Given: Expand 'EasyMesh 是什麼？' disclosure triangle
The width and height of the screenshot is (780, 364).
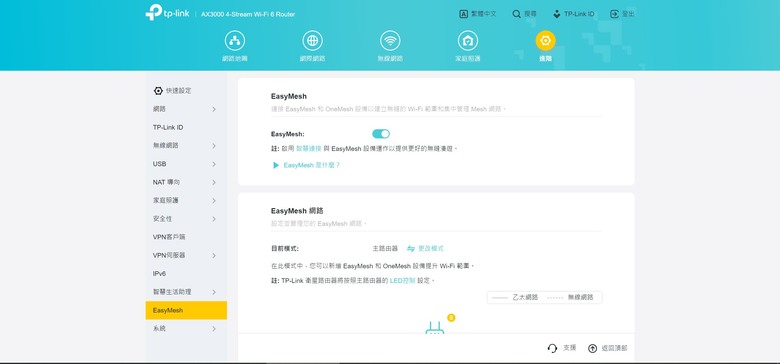Looking at the screenshot, I should point(276,165).
